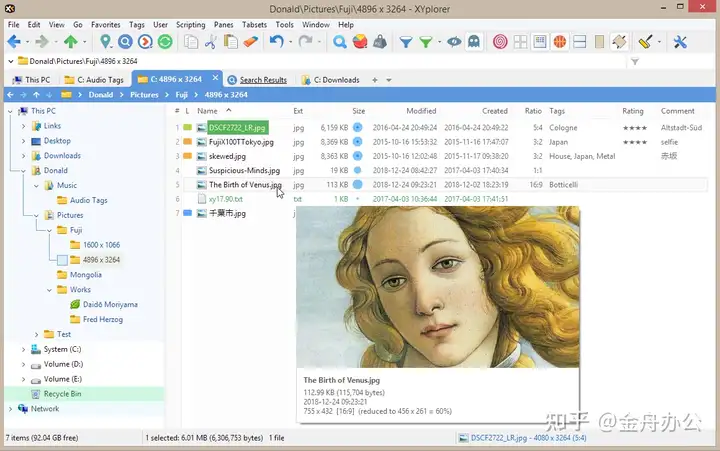Viewport: 720px width, 451px height.
Task: Click the address bar path field
Action: [321, 62]
